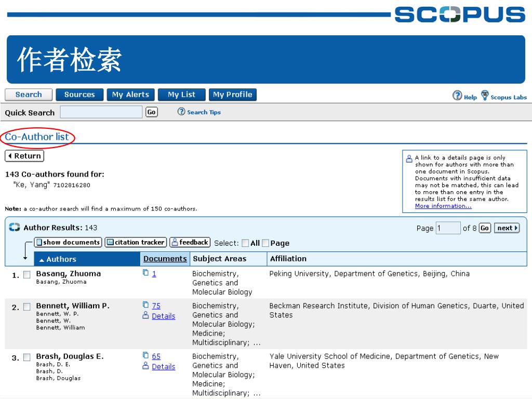The height and width of the screenshot is (399, 532).
Task: Click document icon beside Brash's 65
Action: pos(145,355)
